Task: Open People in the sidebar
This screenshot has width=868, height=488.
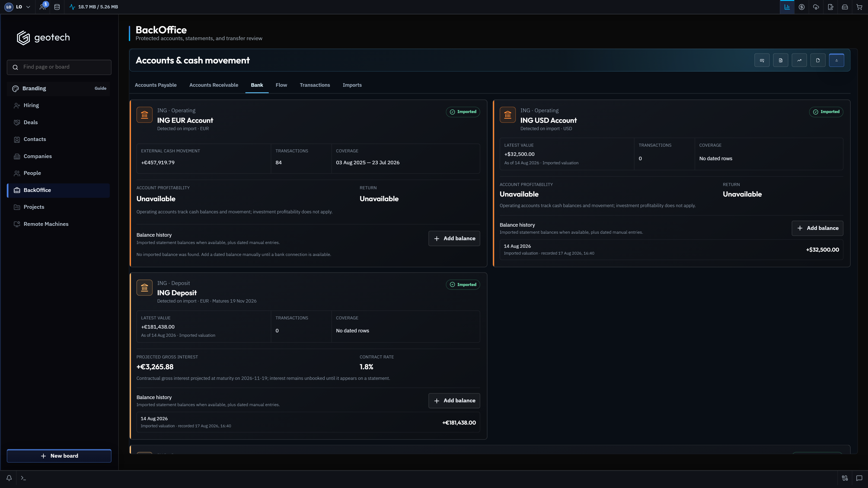Action: point(58,173)
